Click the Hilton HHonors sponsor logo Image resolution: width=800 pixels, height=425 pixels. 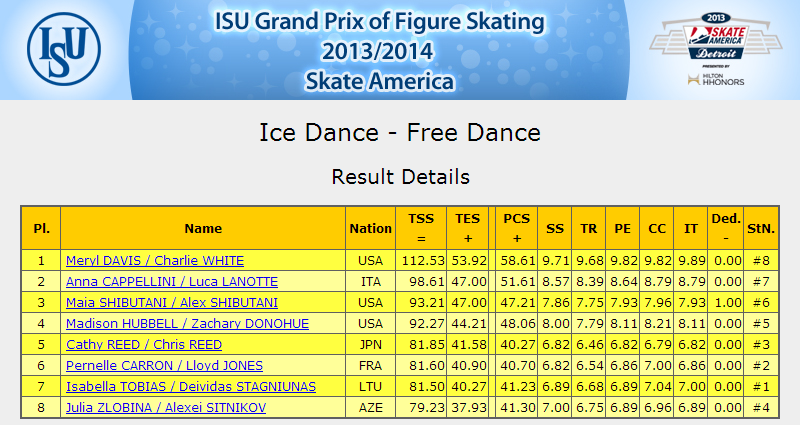(x=716, y=79)
